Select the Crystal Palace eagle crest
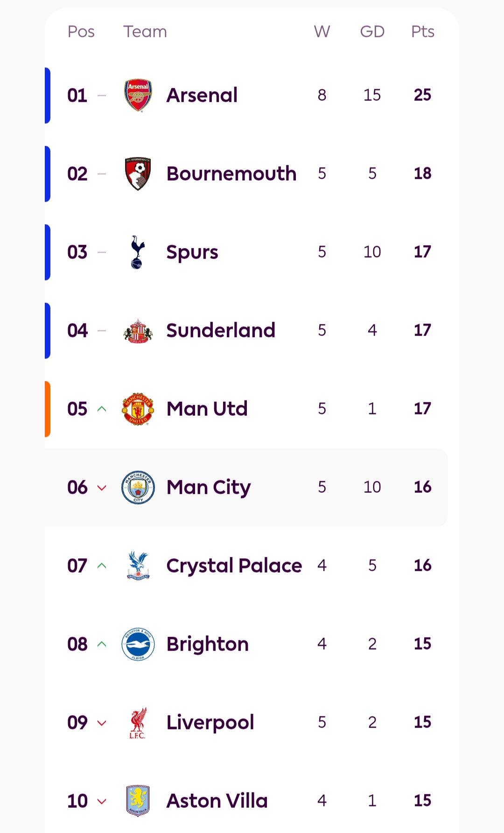 pos(138,566)
